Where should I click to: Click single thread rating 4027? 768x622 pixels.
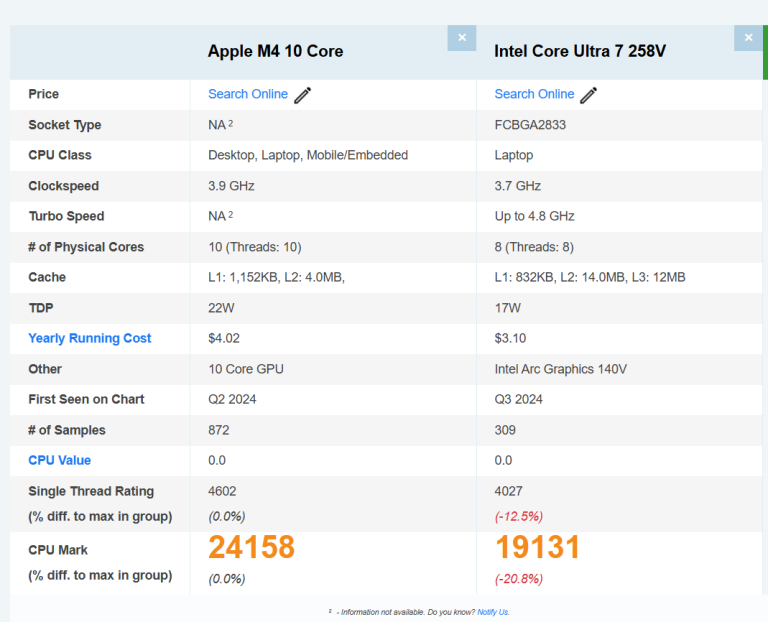(x=508, y=491)
